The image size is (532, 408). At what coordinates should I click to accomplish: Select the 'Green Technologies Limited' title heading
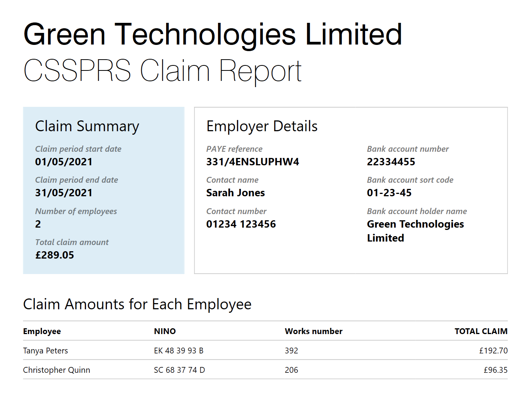[x=213, y=35]
